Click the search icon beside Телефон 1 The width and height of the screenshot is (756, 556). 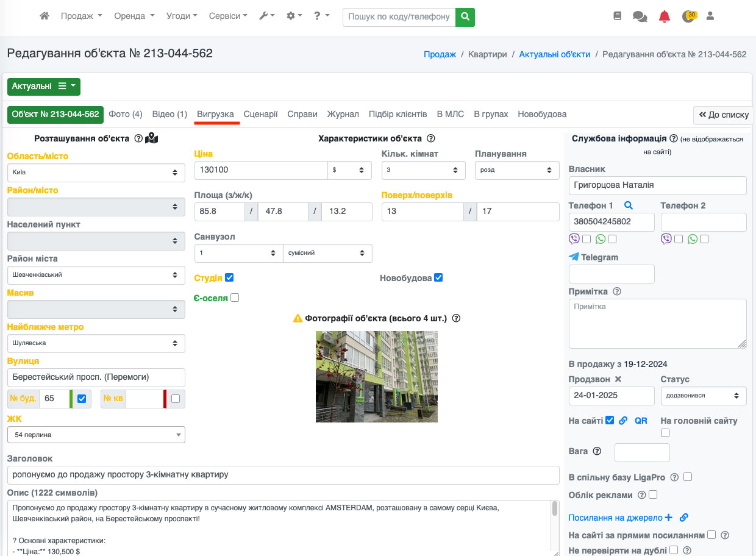[x=629, y=206]
